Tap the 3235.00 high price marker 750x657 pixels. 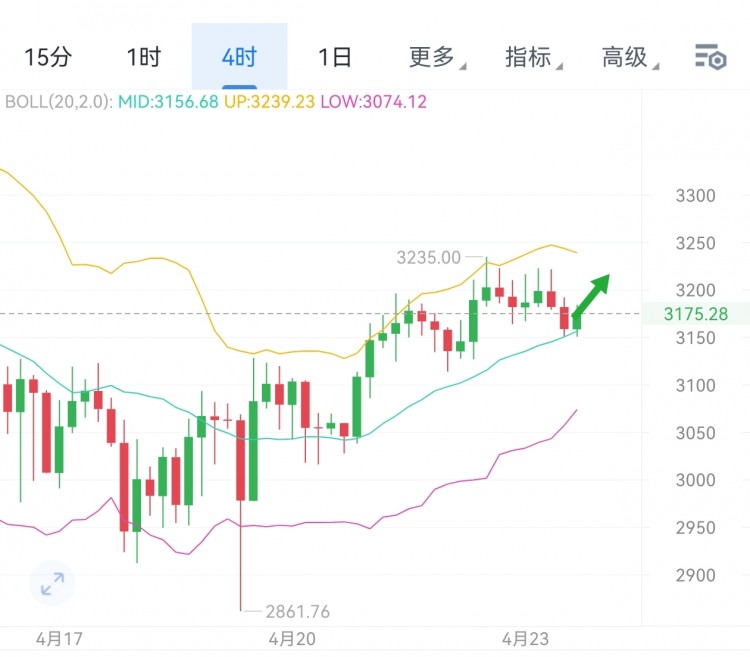[x=428, y=257]
